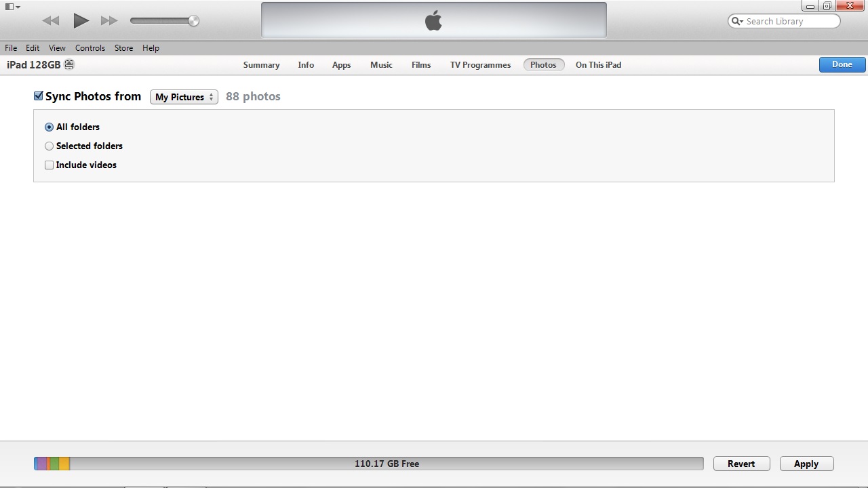Click the volume slider knob

coord(194,20)
